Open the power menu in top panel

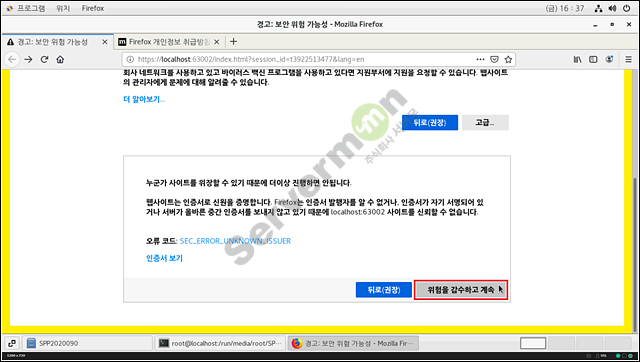coord(627,8)
